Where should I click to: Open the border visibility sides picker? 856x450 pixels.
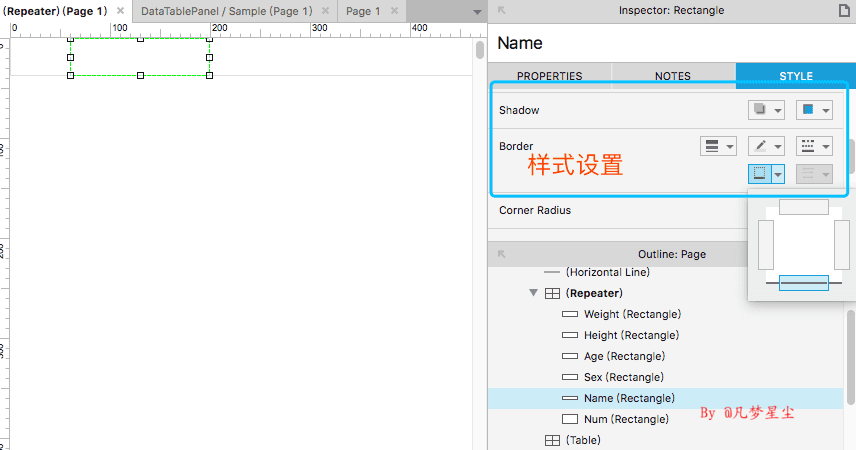tap(766, 174)
